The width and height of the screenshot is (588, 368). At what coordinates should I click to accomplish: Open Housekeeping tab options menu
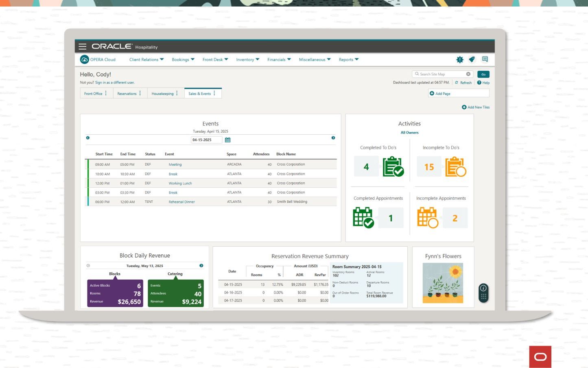[x=177, y=93]
